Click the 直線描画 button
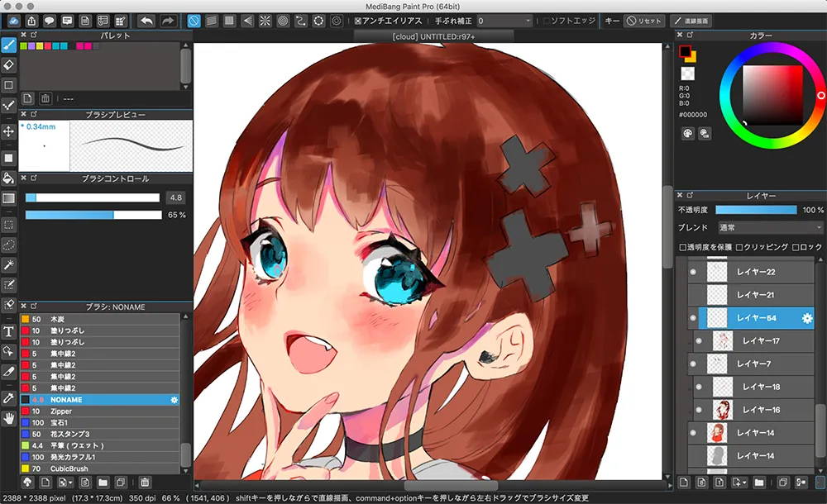 coord(691,21)
